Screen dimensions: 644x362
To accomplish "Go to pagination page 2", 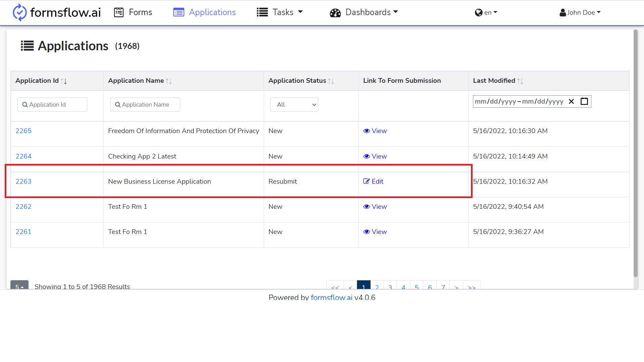I will [377, 285].
